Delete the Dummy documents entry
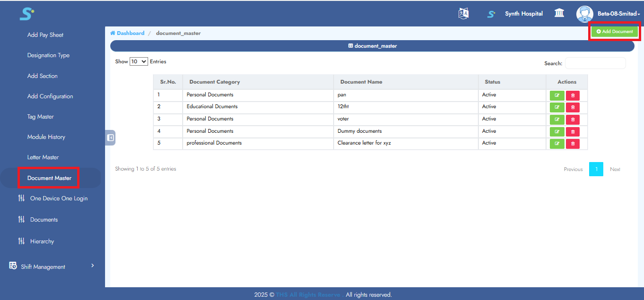Image resolution: width=644 pixels, height=300 pixels. click(x=573, y=131)
